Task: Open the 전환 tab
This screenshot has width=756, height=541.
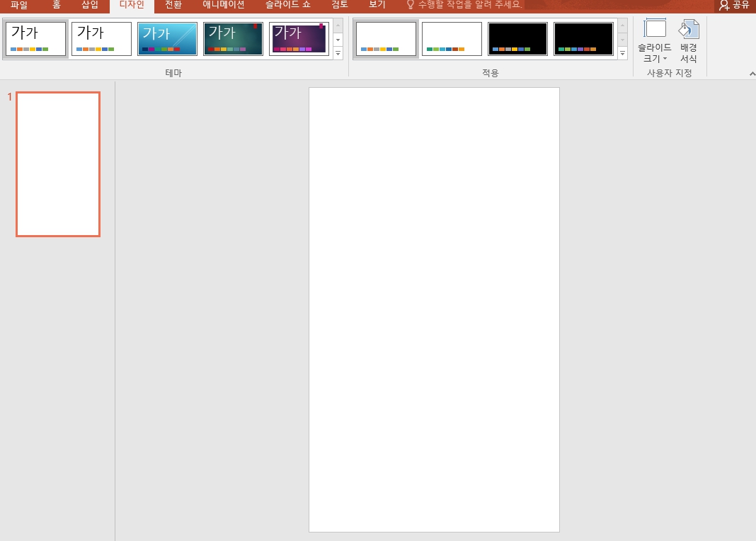Action: pos(173,5)
